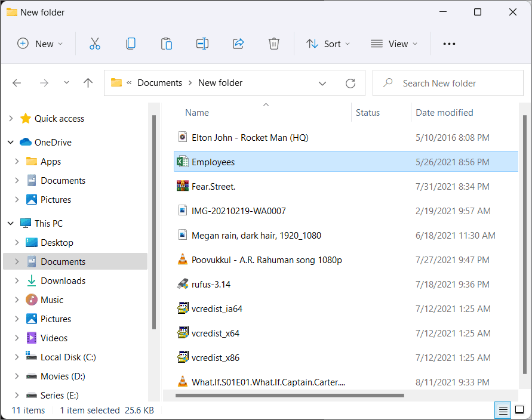Open the See more toolbar menu
This screenshot has width=532, height=420.
(x=449, y=43)
